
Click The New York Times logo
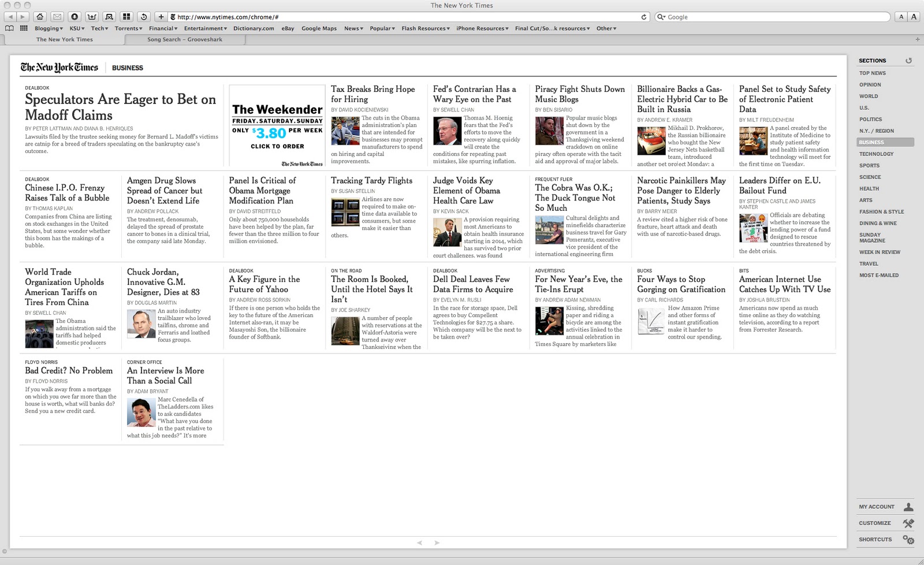point(59,67)
